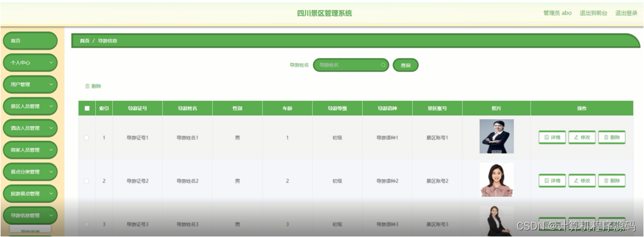Viewport: 644px width, 237px height.
Task: Click cell 景区账号2
Action: tap(437, 181)
